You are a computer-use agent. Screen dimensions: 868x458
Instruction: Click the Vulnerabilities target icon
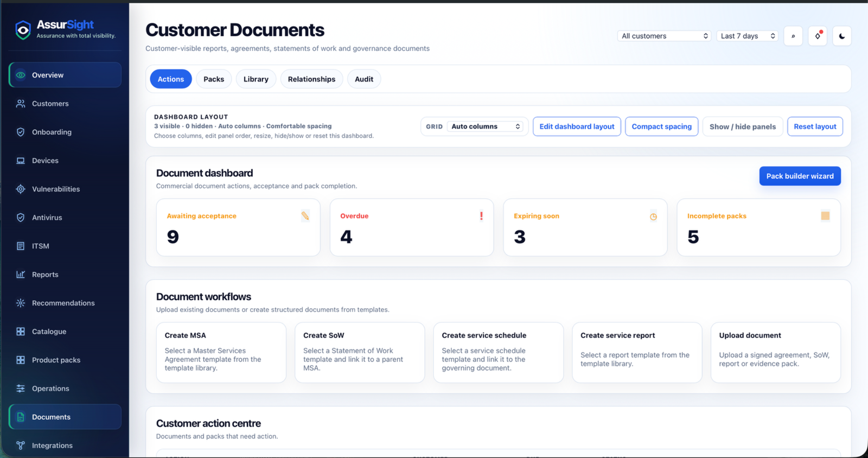pyautogui.click(x=21, y=189)
